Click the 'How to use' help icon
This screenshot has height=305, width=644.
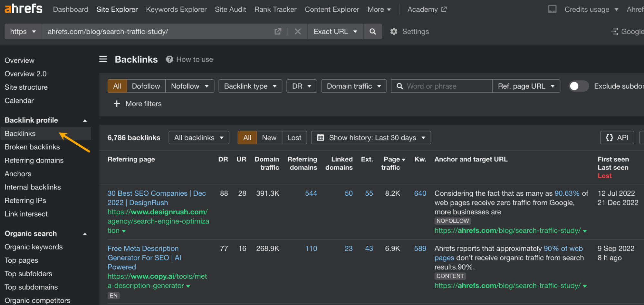click(169, 59)
